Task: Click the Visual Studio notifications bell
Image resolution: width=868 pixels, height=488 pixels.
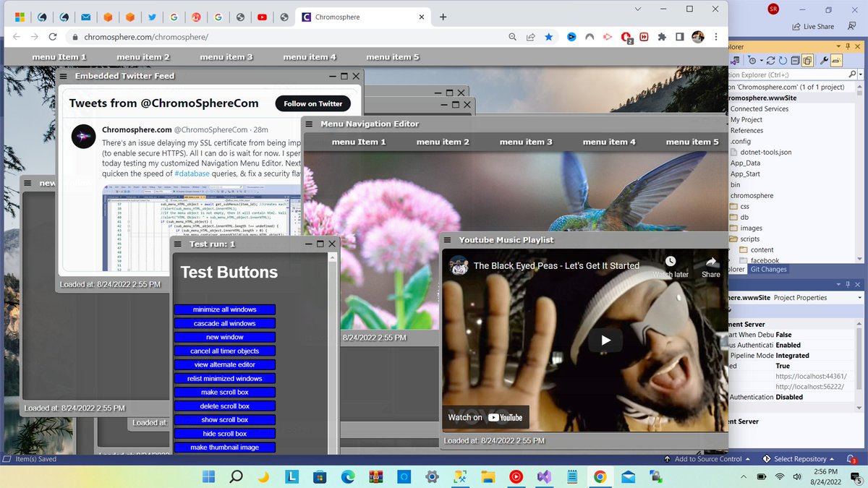Action: pyautogui.click(x=852, y=459)
